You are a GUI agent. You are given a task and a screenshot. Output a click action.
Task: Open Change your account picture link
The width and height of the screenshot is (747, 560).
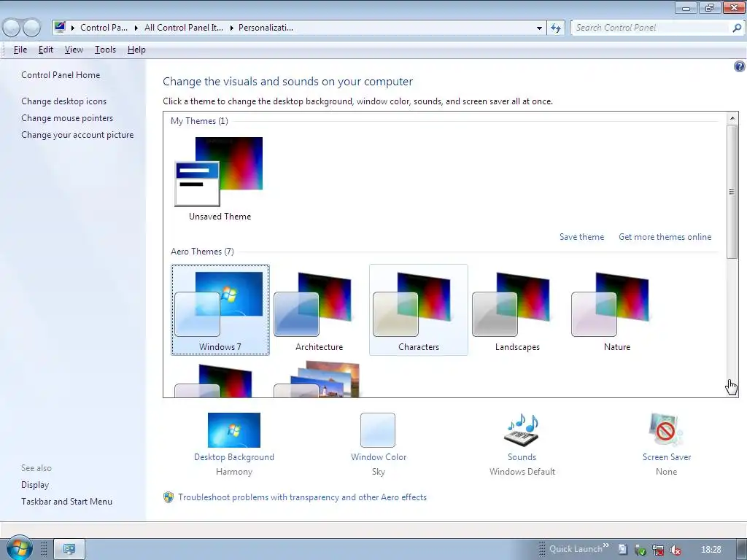point(77,135)
